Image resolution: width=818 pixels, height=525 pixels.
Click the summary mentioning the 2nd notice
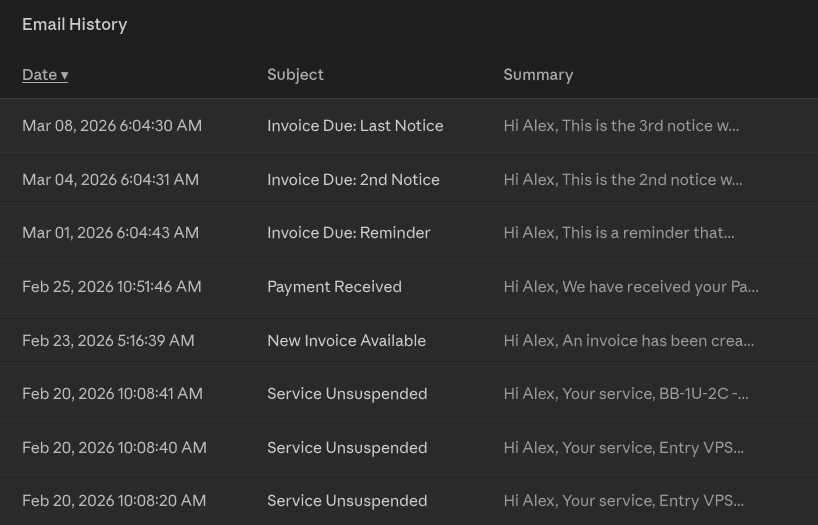click(622, 180)
